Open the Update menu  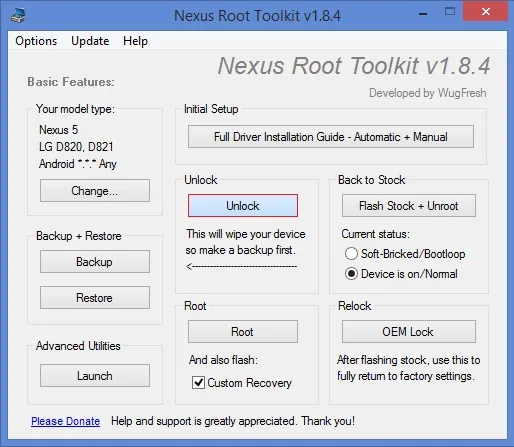coord(90,41)
